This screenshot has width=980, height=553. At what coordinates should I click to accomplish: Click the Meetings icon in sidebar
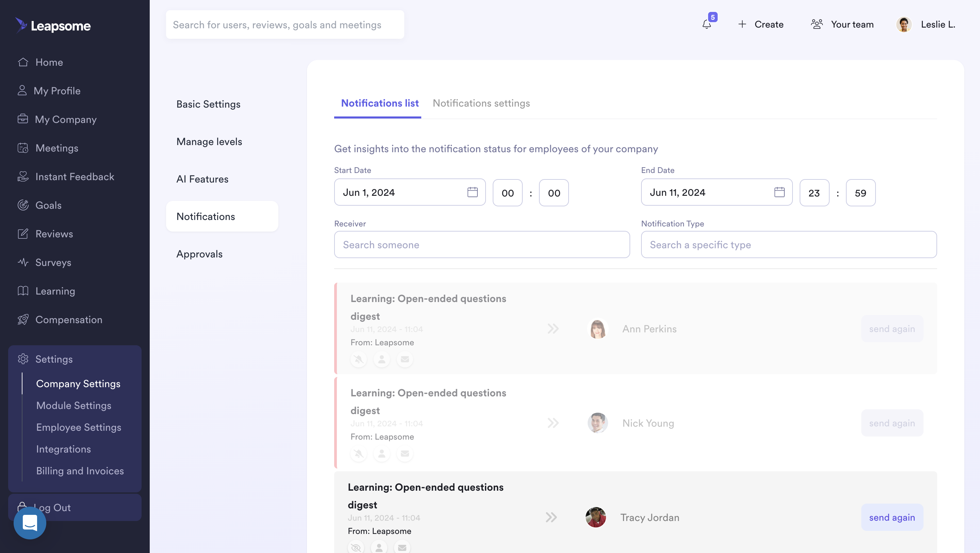click(x=22, y=147)
